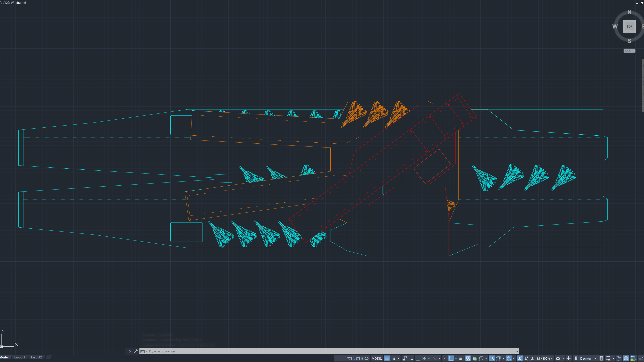This screenshot has width=644, height=362.
Task: Toggle the drawing grid display
Action: [387, 358]
